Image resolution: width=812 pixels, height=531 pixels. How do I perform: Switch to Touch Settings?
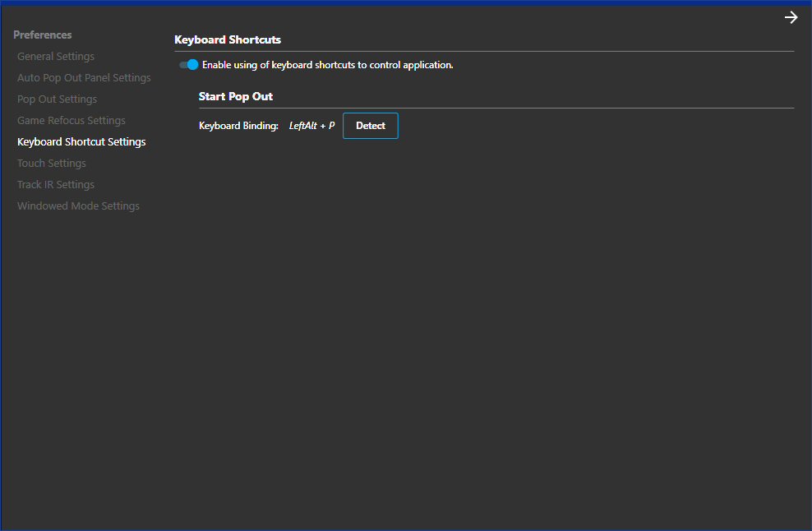coord(52,164)
